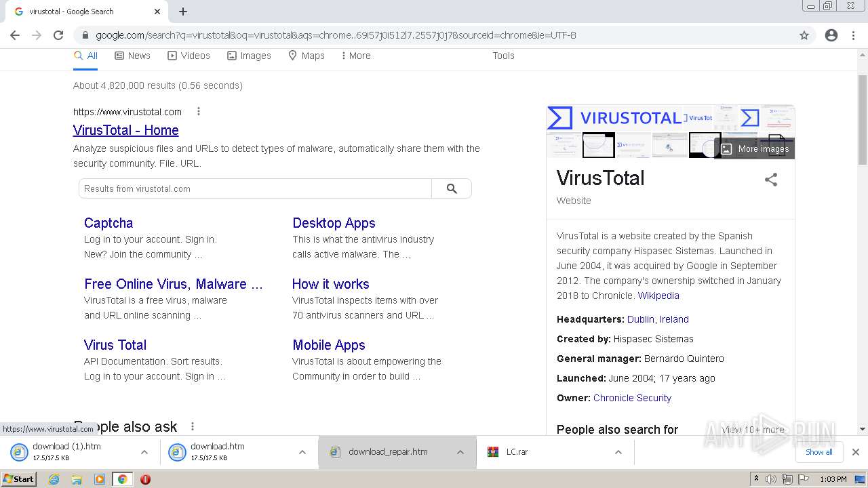Screen dimensions: 868x488
Task: View More images of VirusTotal
Action: (755, 149)
